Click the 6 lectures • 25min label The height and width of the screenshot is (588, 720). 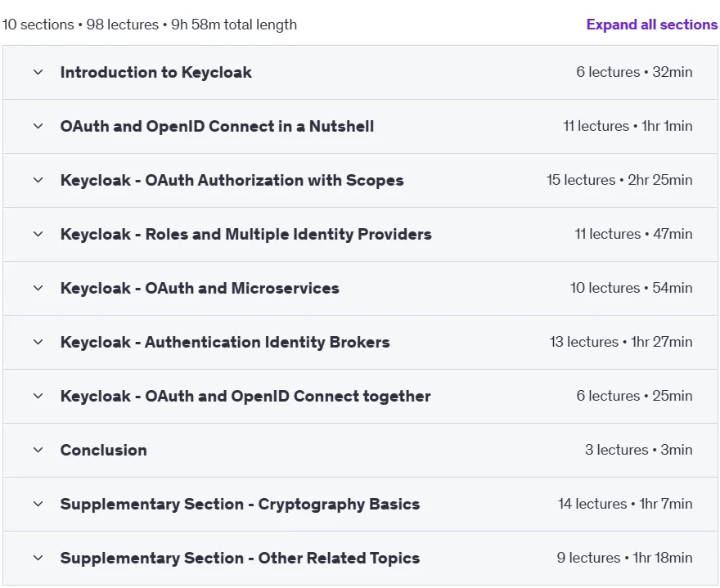pyautogui.click(x=634, y=396)
